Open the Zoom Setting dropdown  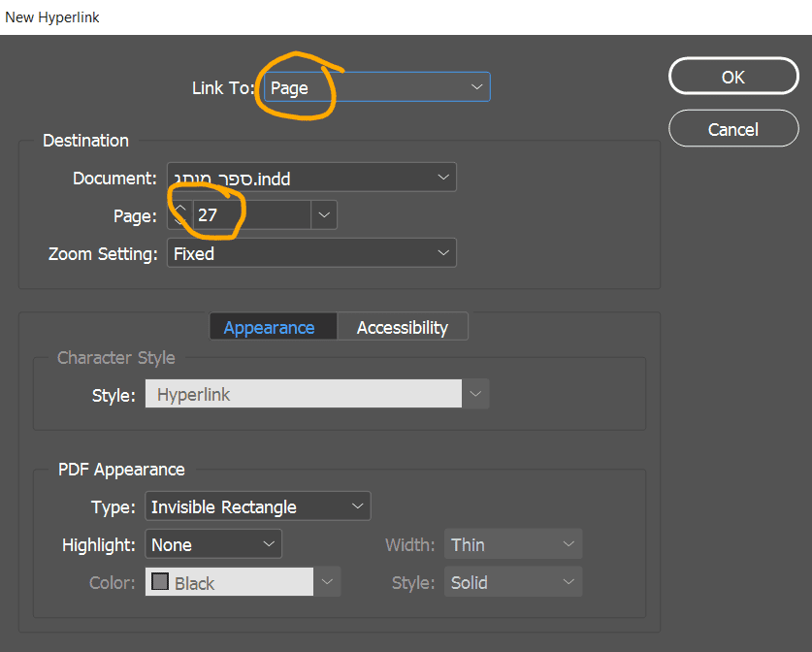point(311,253)
